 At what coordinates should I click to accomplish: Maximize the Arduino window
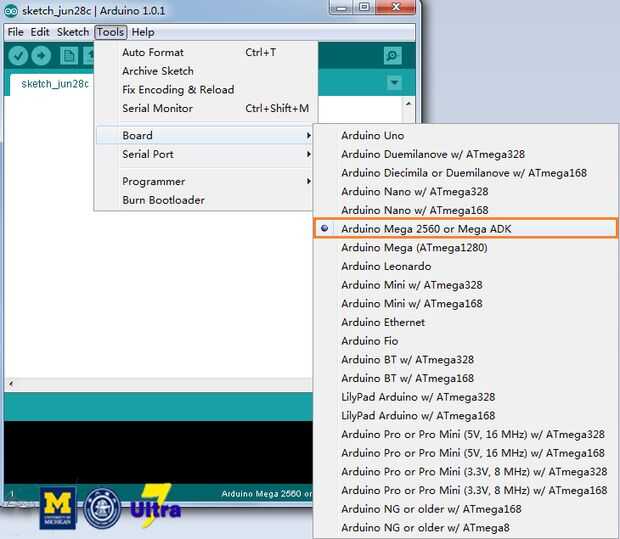(364, 7)
